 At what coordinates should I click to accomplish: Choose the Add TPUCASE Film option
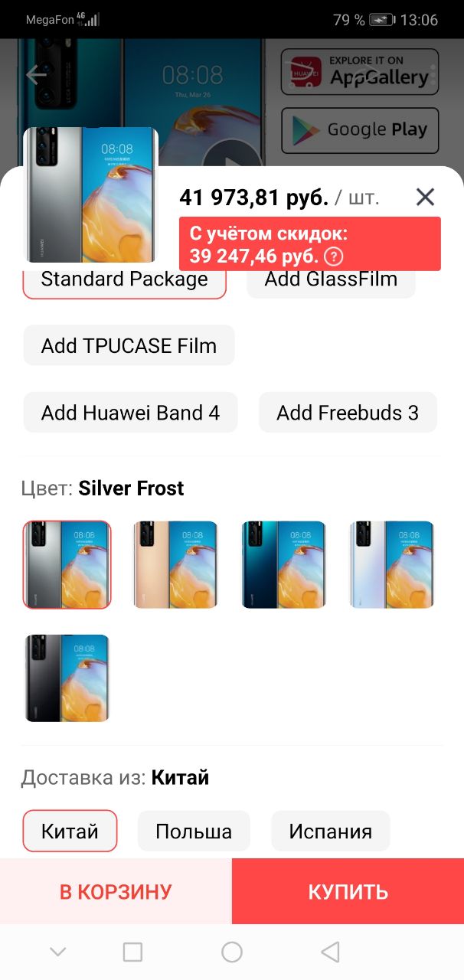(129, 345)
